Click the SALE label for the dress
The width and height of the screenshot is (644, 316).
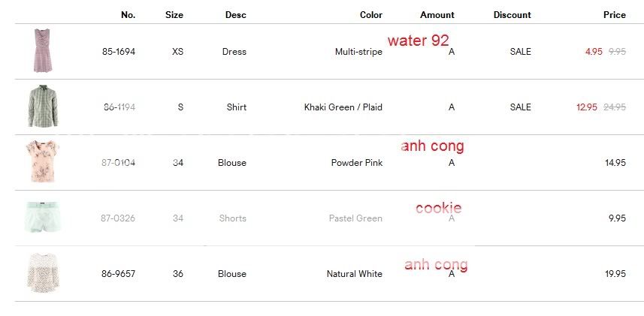520,52
